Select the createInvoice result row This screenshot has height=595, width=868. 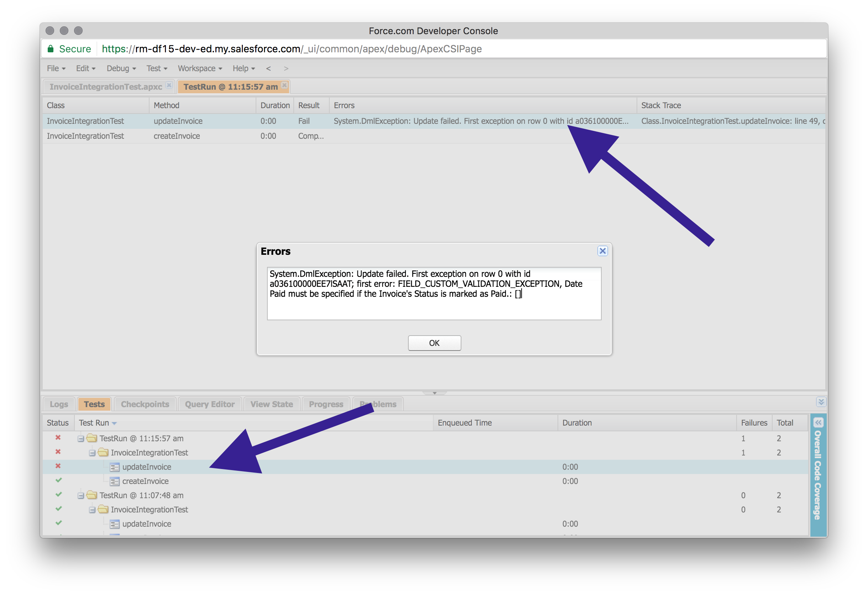(177, 136)
